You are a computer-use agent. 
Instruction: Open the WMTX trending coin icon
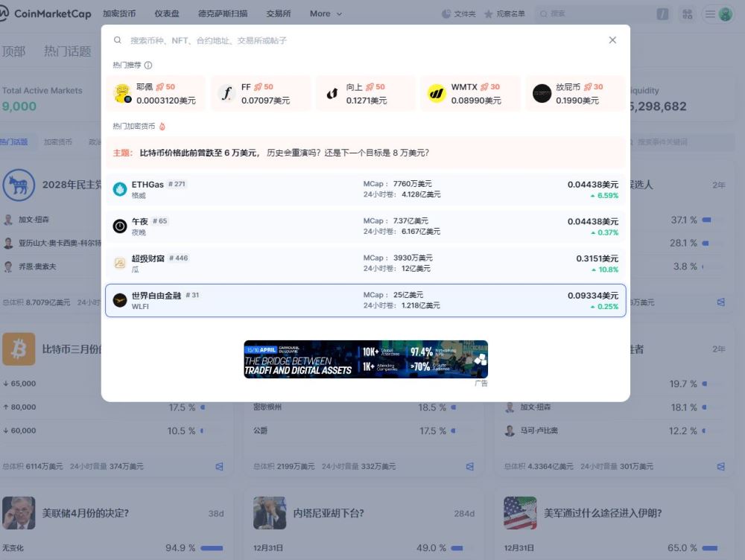coord(437,93)
